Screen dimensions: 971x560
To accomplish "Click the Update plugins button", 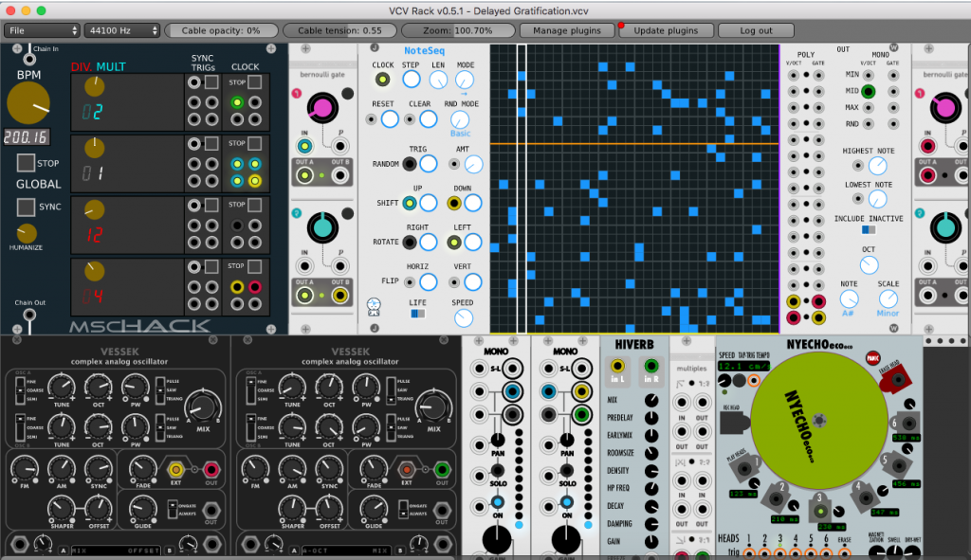I will [666, 30].
